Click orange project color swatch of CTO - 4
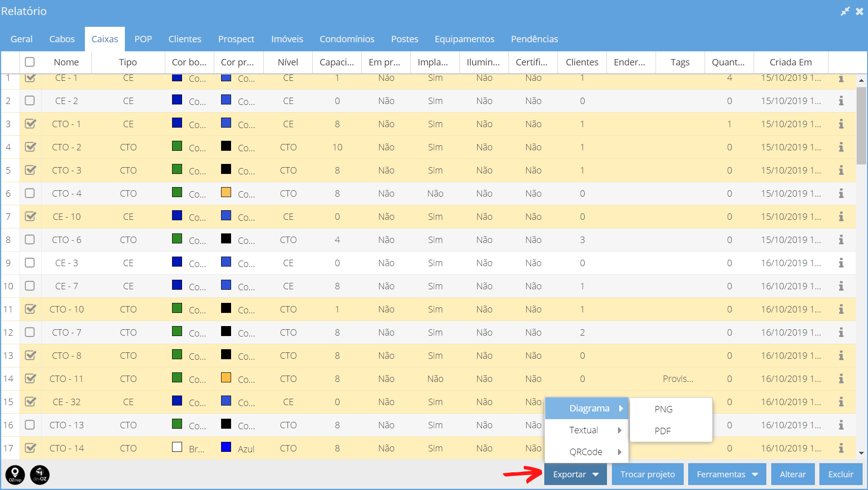 click(x=226, y=193)
